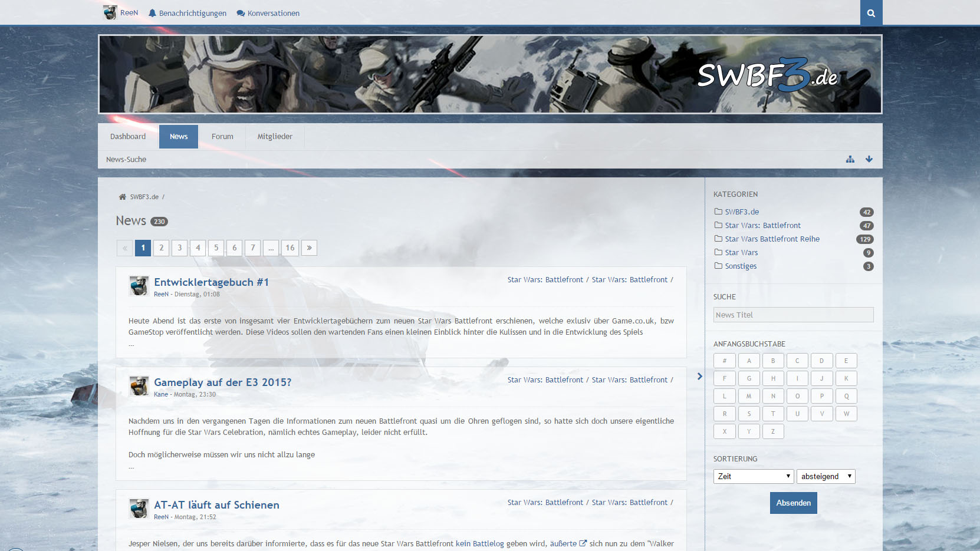
Task: Open the pagination ellipsis page jump
Action: pyautogui.click(x=271, y=248)
